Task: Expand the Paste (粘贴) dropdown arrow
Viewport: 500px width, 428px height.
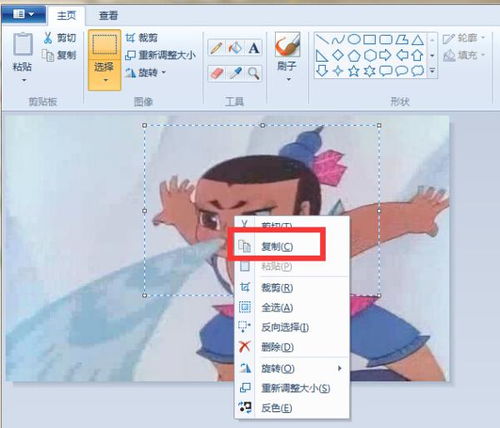Action: click(24, 80)
